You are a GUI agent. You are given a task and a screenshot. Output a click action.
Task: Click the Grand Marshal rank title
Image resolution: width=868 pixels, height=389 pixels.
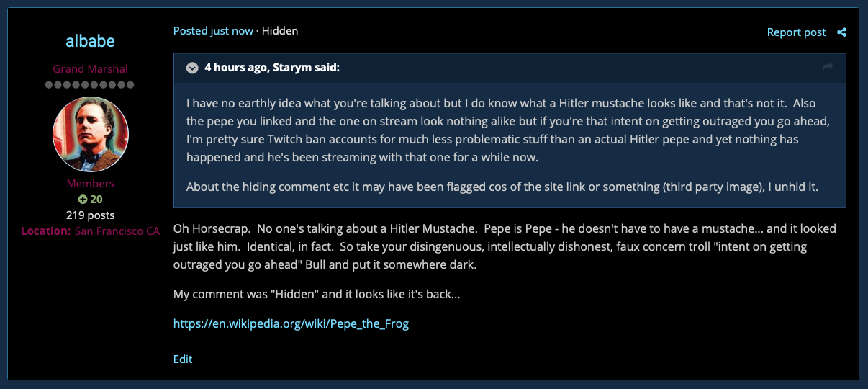click(x=91, y=69)
